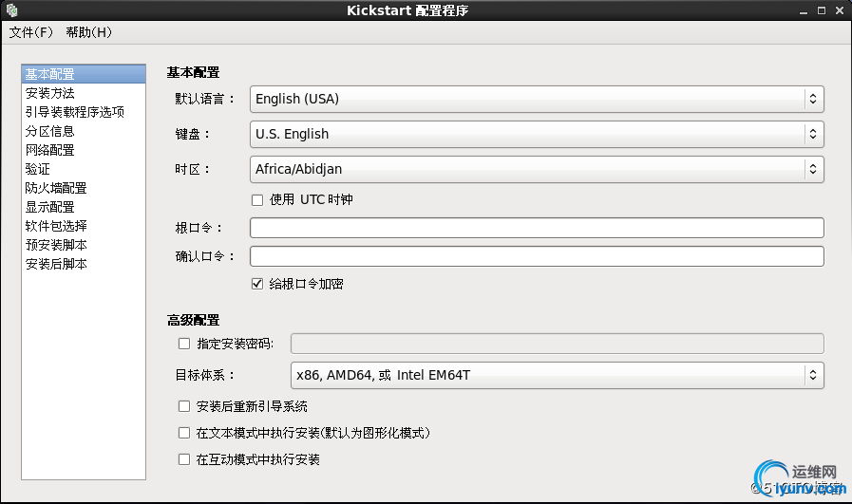852x504 pixels.
Task: Maximize the Kickstart window
Action: coord(822,10)
